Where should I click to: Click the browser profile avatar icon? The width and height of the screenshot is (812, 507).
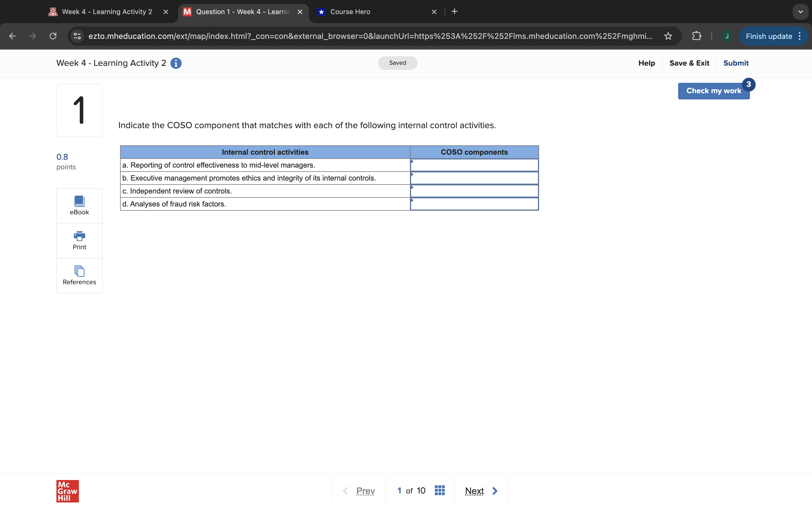coord(727,36)
